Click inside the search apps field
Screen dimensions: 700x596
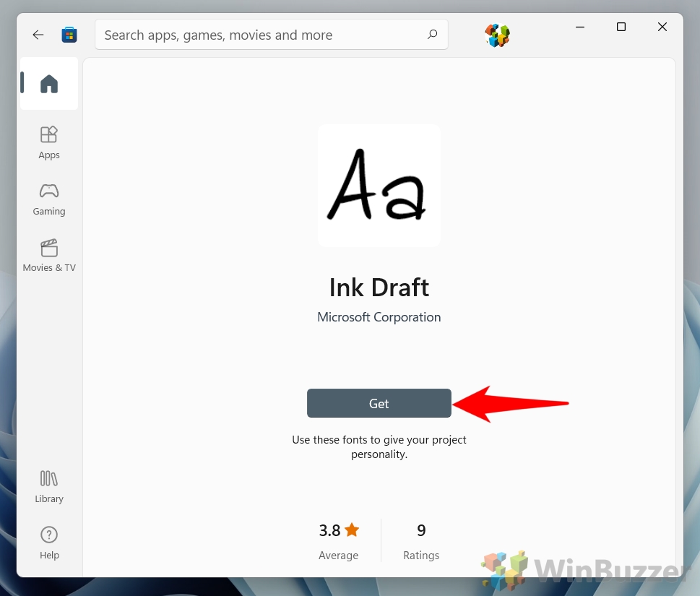coord(253,34)
